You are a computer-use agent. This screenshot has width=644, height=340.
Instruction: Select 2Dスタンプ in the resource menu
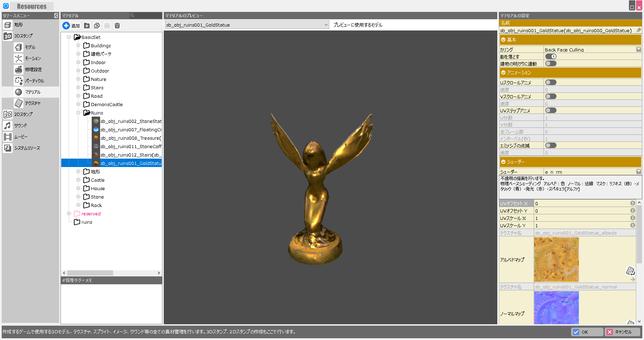click(x=23, y=115)
